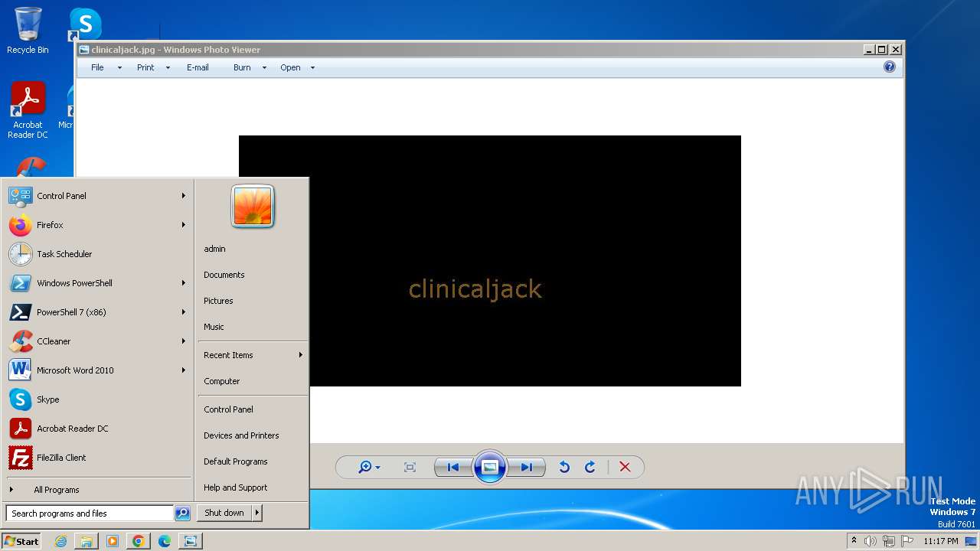Open File Explorer from the taskbar

point(87,541)
